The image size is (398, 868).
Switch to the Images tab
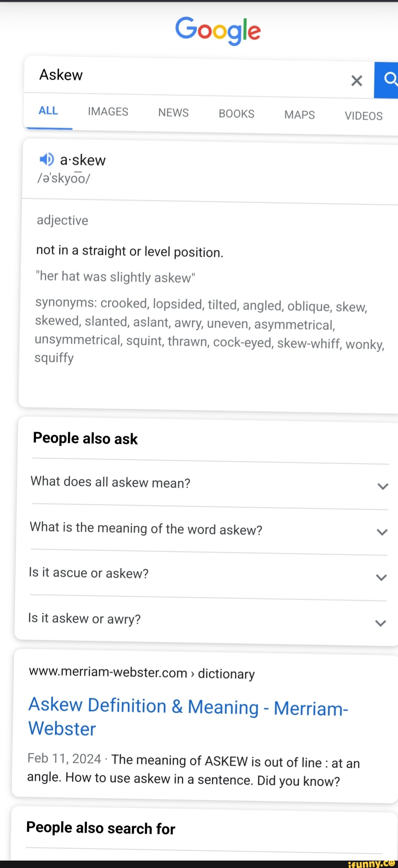(108, 111)
